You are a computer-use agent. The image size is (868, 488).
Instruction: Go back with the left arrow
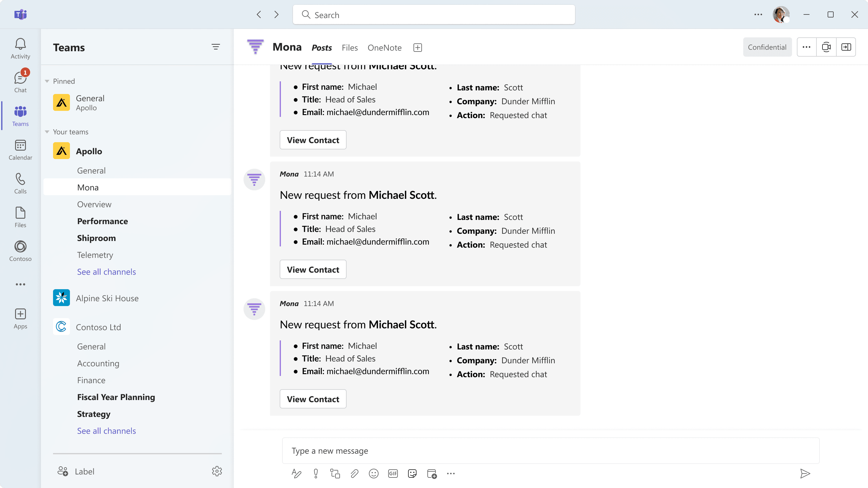(x=259, y=14)
